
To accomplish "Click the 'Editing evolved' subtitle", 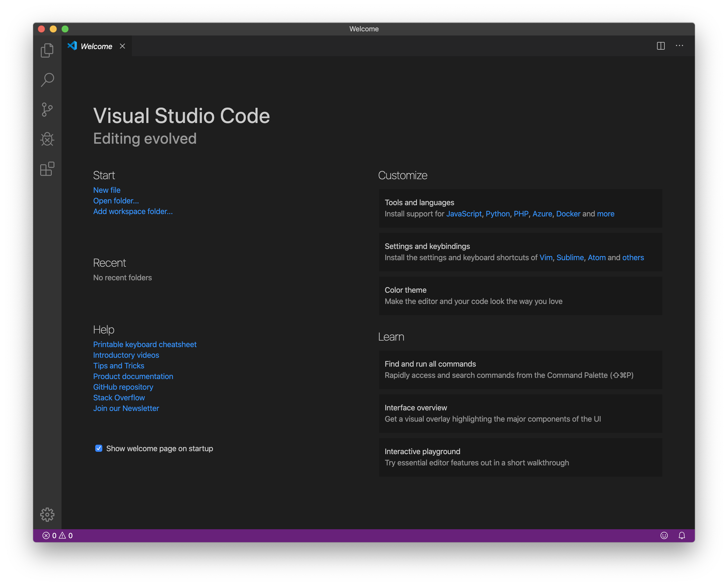I will coord(145,138).
